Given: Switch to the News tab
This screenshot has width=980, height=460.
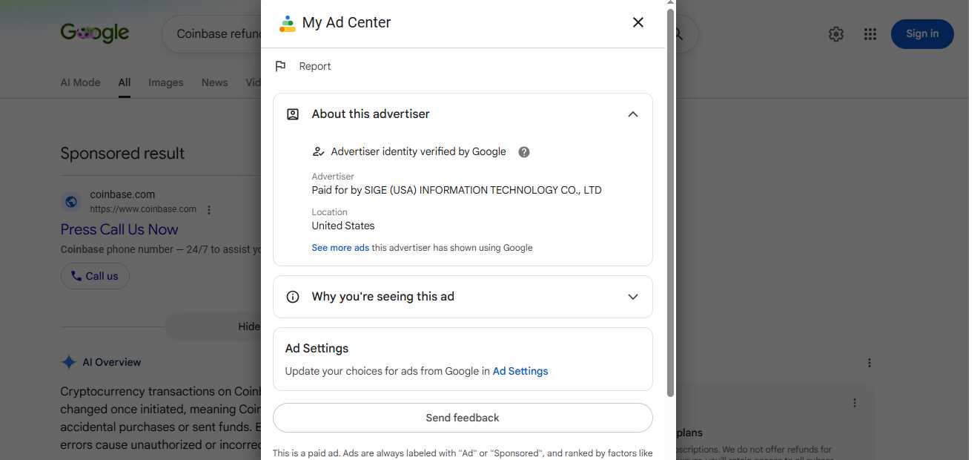Looking at the screenshot, I should [215, 82].
